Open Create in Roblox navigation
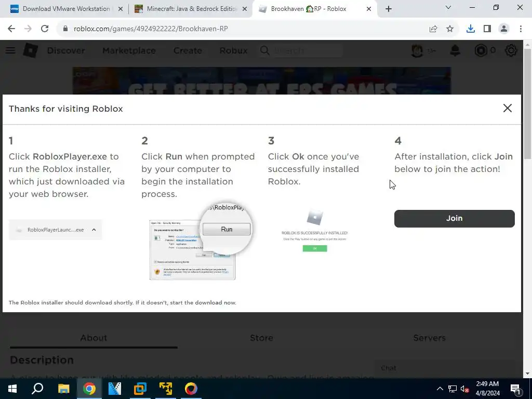The image size is (532, 399). click(188, 50)
